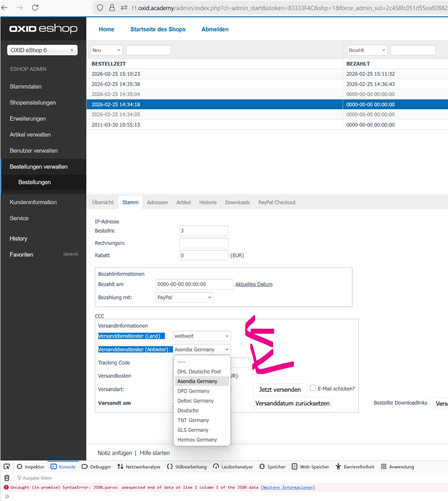Open the Netzwerkanalyse devtools panel
The height and width of the screenshot is (501, 448).
139,467
